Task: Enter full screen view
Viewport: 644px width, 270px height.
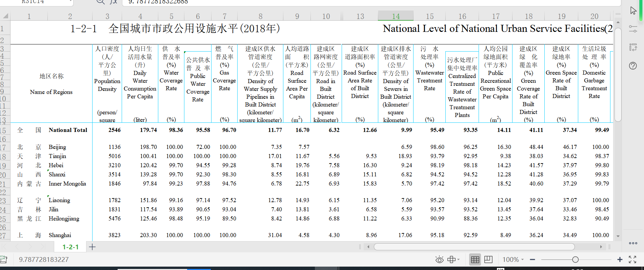Action: pos(632,260)
